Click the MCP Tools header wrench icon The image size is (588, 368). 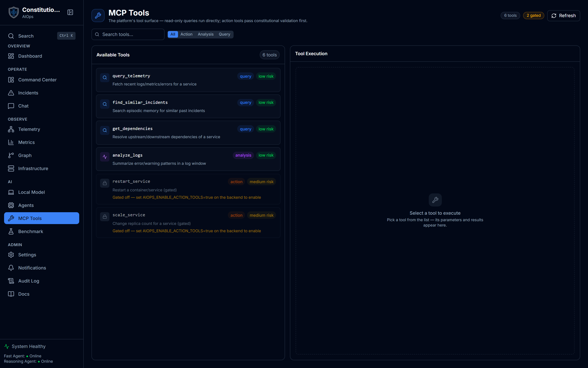point(98,16)
